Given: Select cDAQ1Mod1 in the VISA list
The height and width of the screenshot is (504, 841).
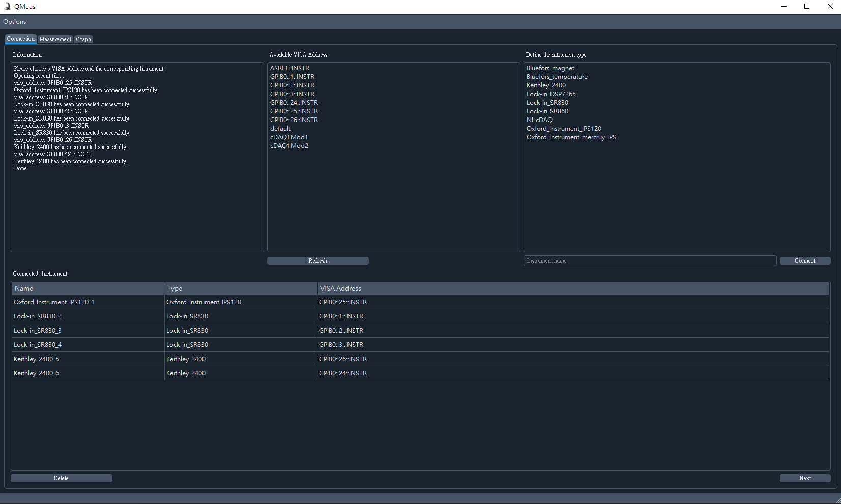Looking at the screenshot, I should point(393,137).
